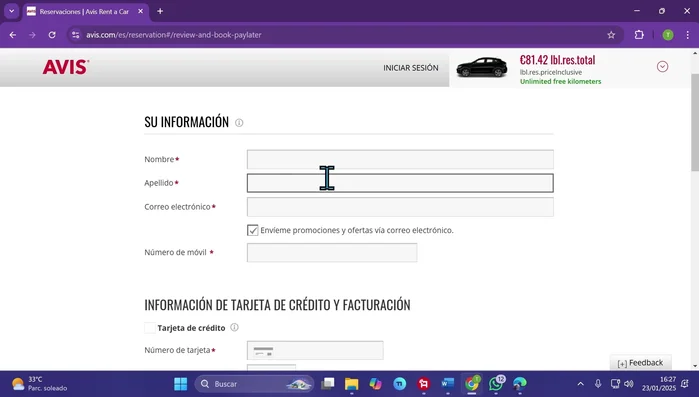Click the microphone tray icon
This screenshot has height=397, width=699.
pos(598,384)
